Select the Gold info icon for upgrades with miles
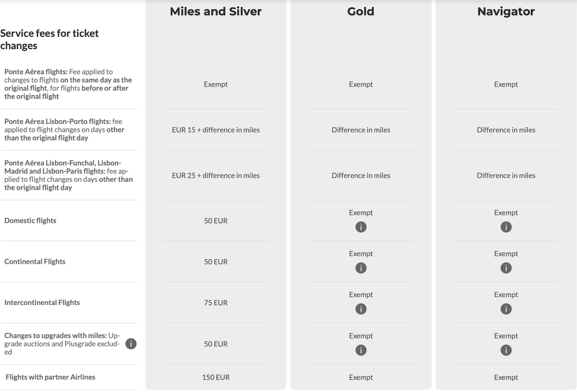577x392 pixels. (x=361, y=350)
